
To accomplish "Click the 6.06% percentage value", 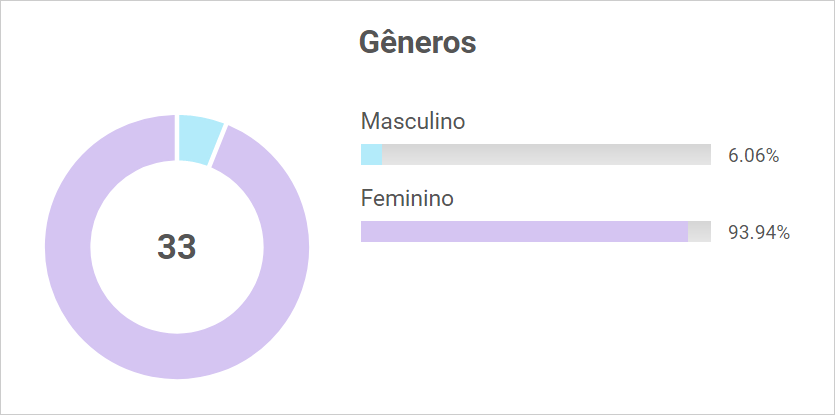I will [x=753, y=156].
